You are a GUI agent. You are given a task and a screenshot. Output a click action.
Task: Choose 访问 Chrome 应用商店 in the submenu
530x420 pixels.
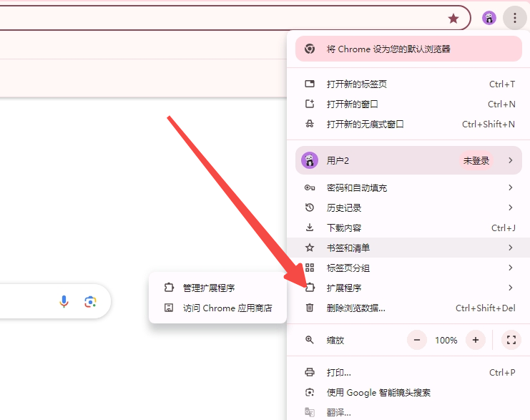[x=217, y=308]
